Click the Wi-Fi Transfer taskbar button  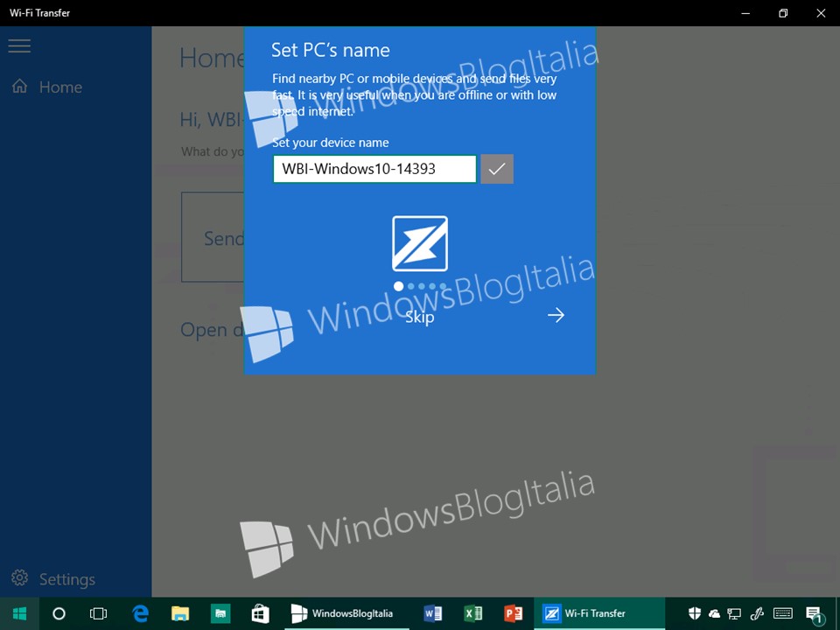tap(599, 613)
